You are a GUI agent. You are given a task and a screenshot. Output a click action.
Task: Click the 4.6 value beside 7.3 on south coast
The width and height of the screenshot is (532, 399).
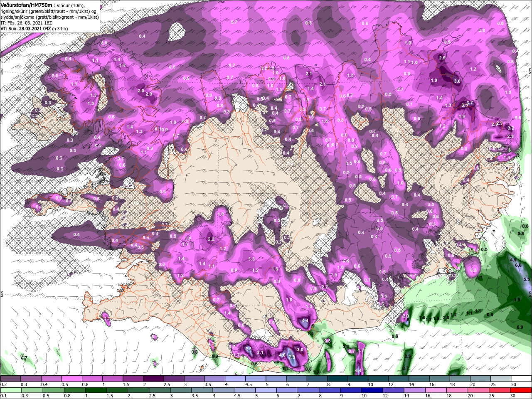(282, 355)
